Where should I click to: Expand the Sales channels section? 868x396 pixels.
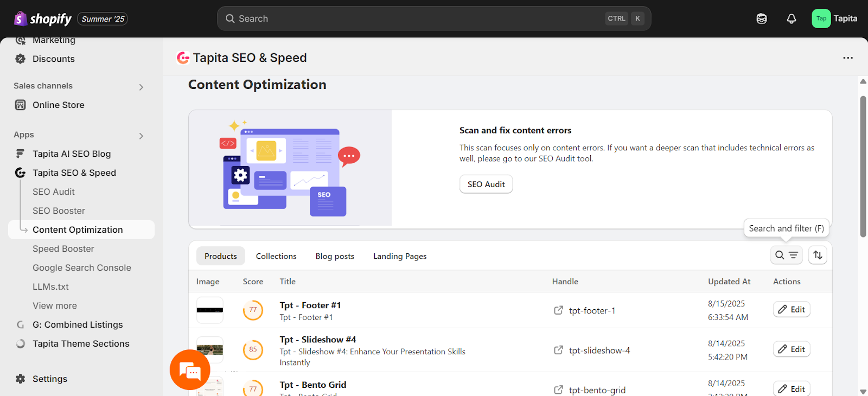click(x=141, y=87)
